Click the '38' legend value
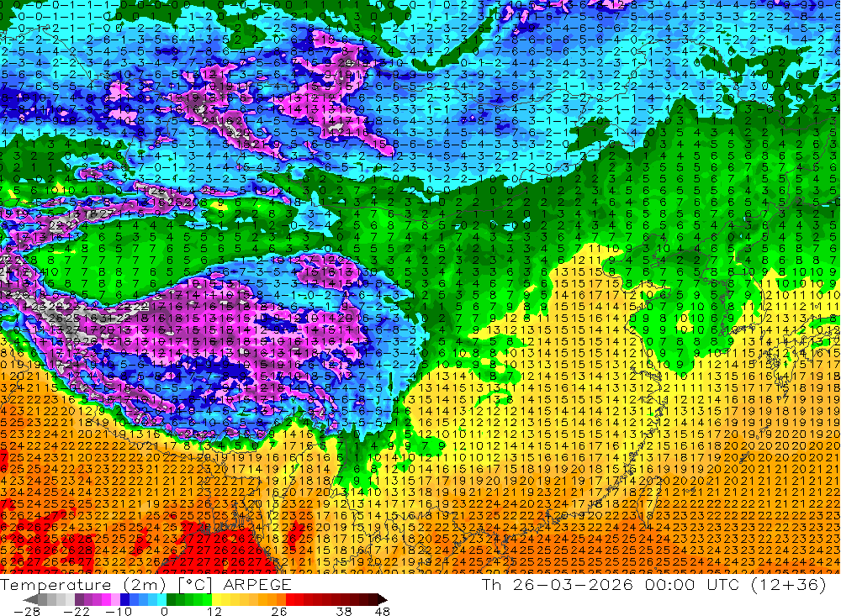The height and width of the screenshot is (616, 841). [343, 612]
